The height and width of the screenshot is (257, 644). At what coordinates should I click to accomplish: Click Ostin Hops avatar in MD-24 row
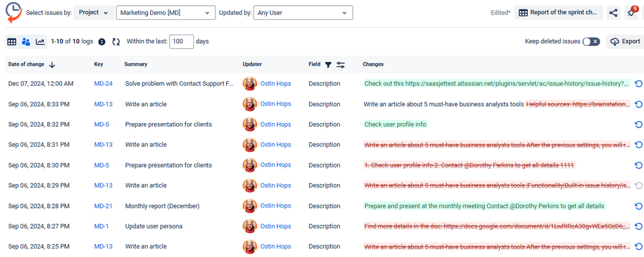click(249, 84)
